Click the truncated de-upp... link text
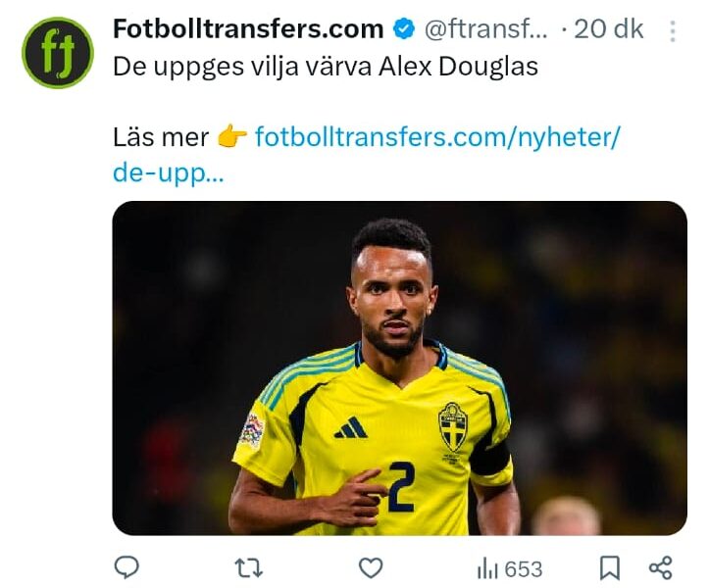 tap(169, 173)
